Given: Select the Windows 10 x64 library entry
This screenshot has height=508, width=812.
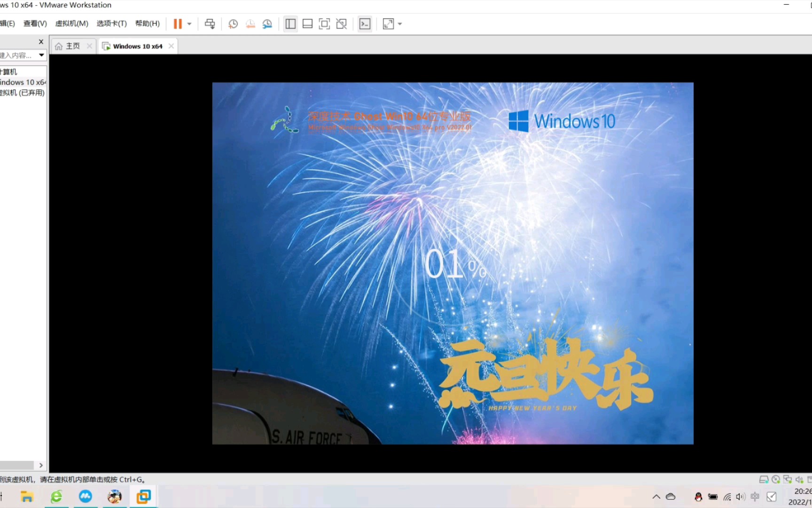Looking at the screenshot, I should click(x=23, y=82).
